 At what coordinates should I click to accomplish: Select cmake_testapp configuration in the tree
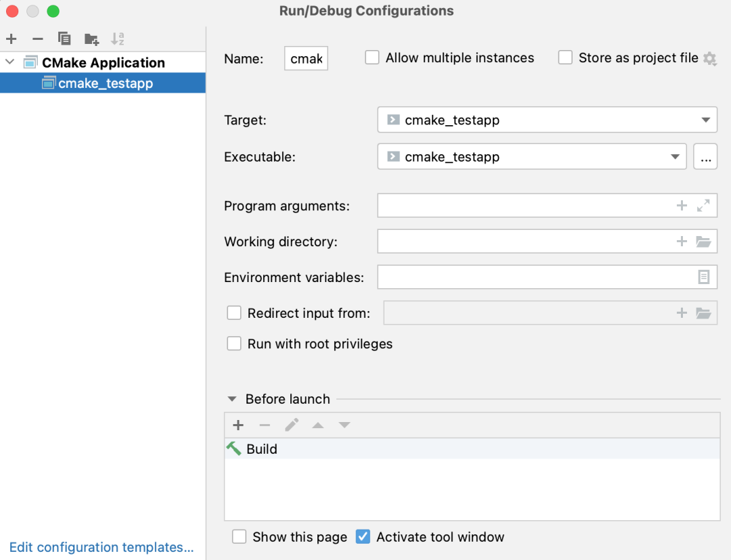point(106,83)
